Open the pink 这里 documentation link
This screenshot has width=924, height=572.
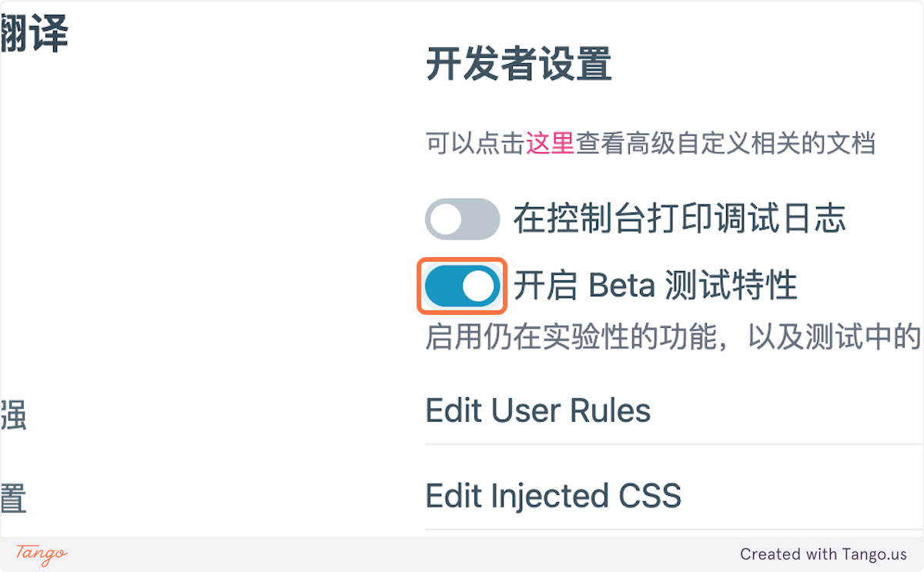[550, 143]
